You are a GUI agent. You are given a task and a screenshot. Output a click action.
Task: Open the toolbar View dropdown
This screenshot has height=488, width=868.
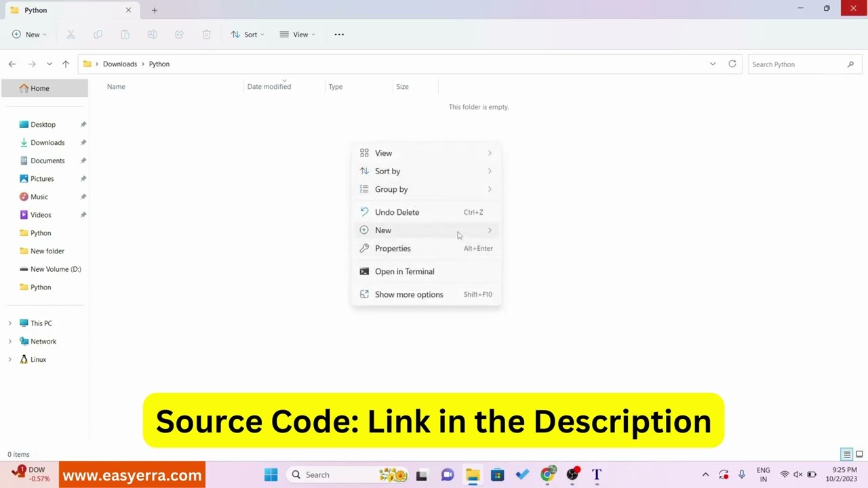(x=297, y=35)
